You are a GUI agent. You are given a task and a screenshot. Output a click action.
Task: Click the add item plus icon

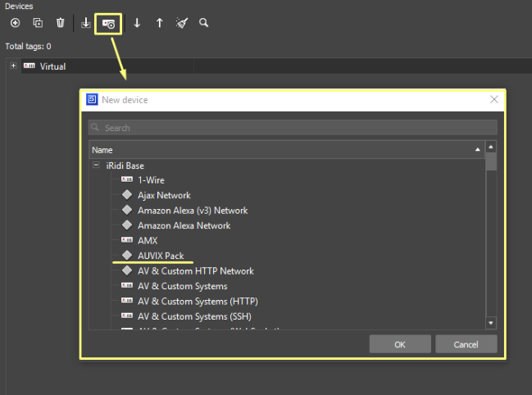coord(15,23)
